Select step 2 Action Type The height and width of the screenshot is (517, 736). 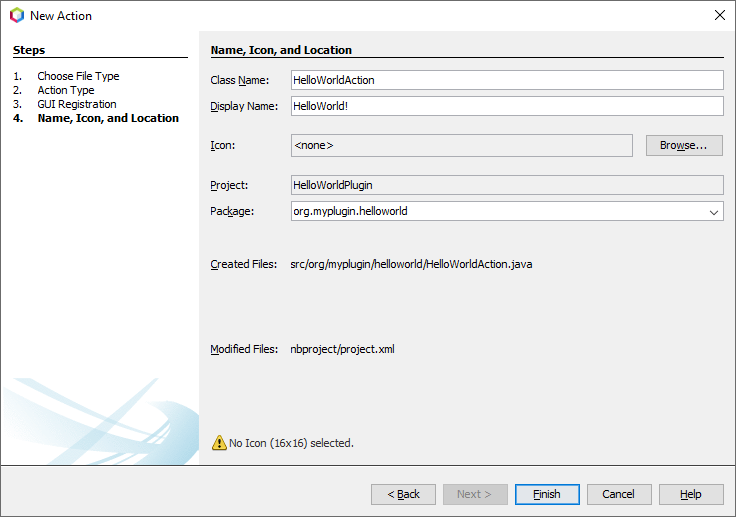click(66, 90)
